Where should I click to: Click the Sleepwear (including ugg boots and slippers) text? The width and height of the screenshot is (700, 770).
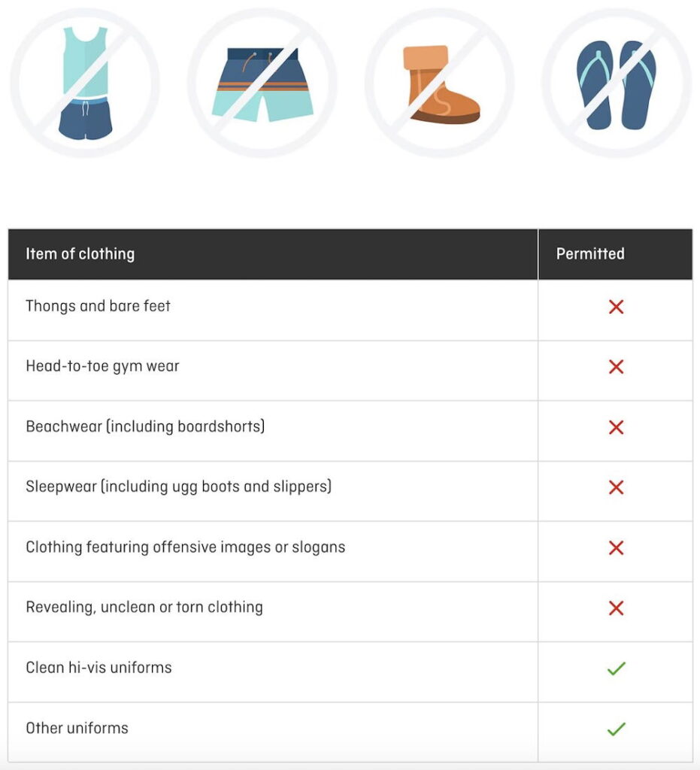(x=179, y=487)
